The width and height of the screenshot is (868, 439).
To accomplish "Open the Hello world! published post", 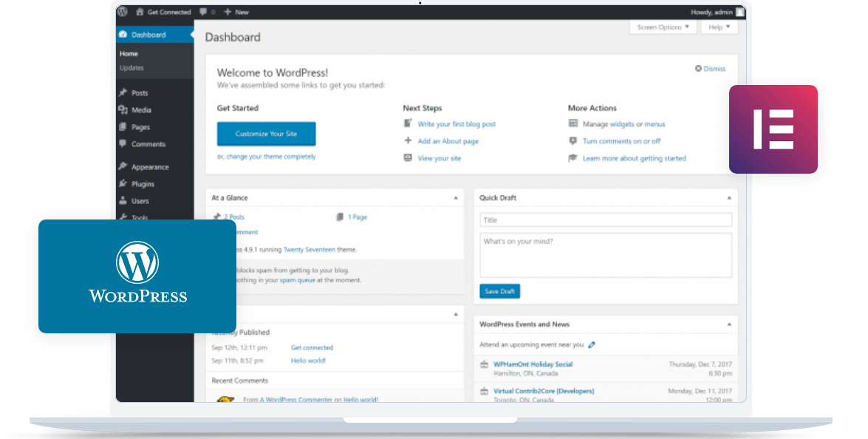I will pyautogui.click(x=308, y=361).
